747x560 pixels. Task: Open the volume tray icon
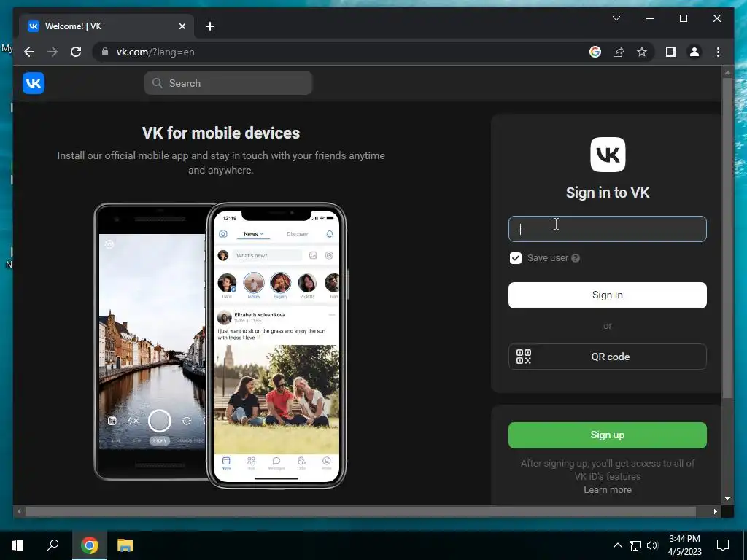652,545
